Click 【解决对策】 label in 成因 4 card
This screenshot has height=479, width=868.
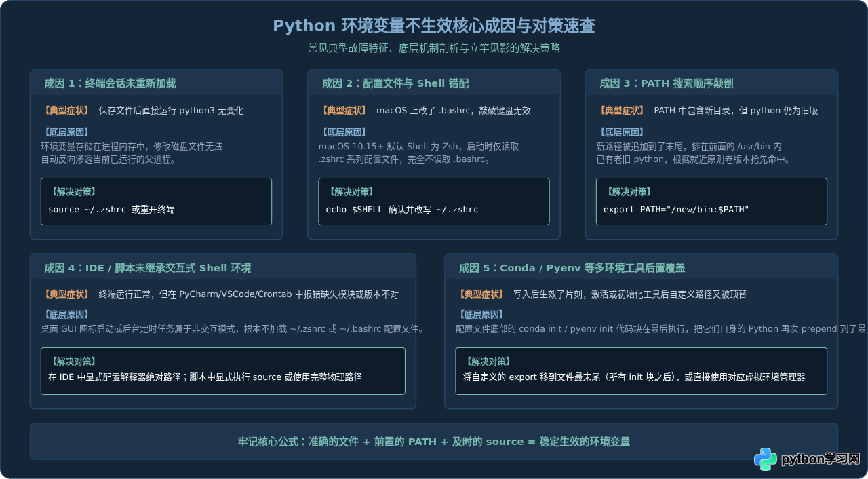pyautogui.click(x=73, y=362)
